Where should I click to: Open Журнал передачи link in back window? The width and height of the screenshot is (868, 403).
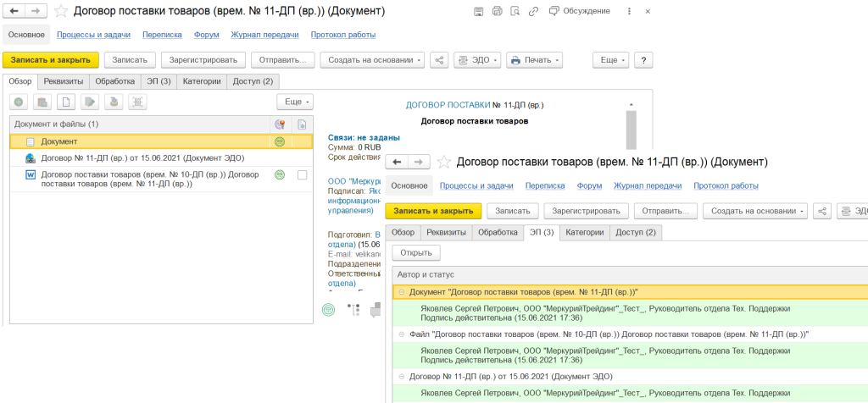[264, 35]
